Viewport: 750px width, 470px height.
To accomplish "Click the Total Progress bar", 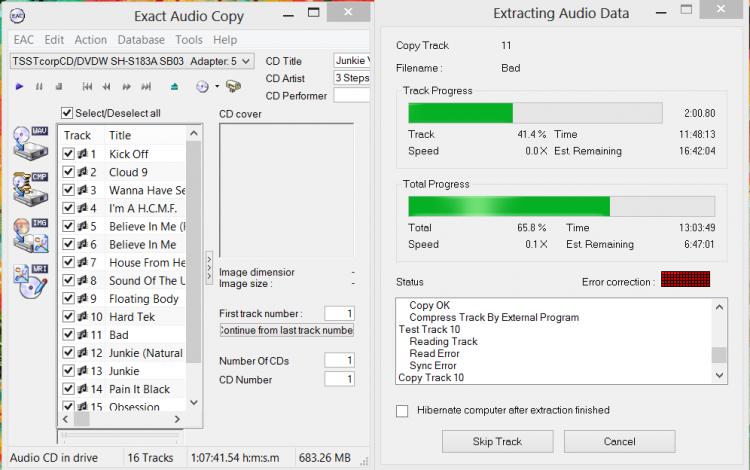I will (x=562, y=206).
